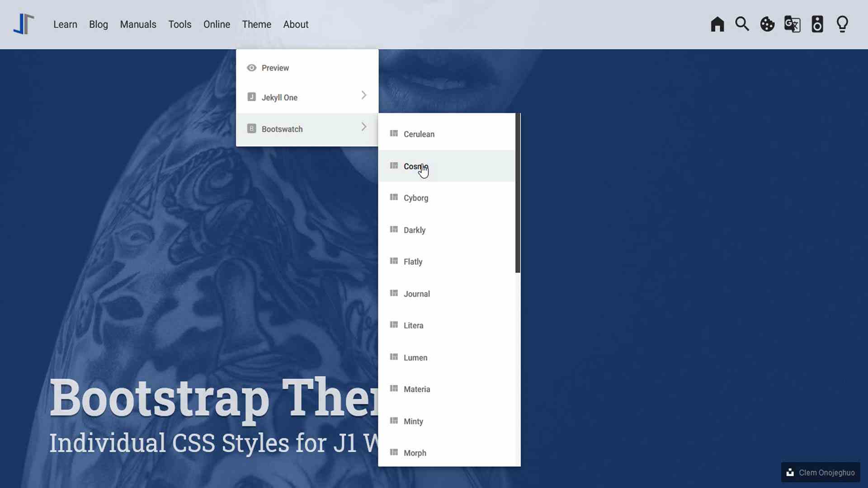The image size is (868, 488).
Task: Open the Learn menu
Action: (65, 24)
